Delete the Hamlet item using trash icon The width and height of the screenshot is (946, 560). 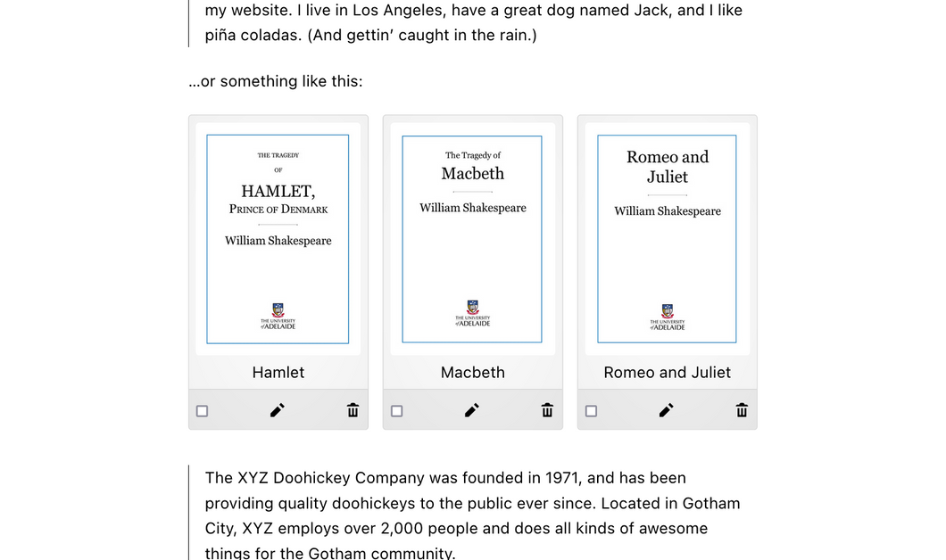pyautogui.click(x=353, y=410)
